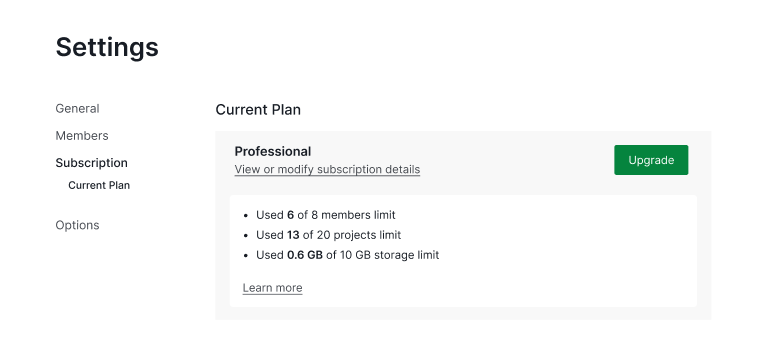The width and height of the screenshot is (760, 360).
Task: Follow the Learn more link
Action: pyautogui.click(x=272, y=288)
